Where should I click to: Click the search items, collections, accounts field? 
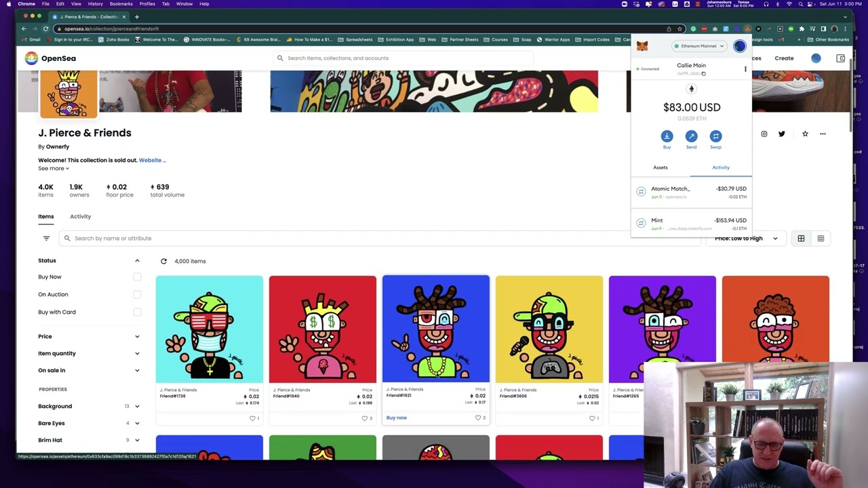click(403, 58)
